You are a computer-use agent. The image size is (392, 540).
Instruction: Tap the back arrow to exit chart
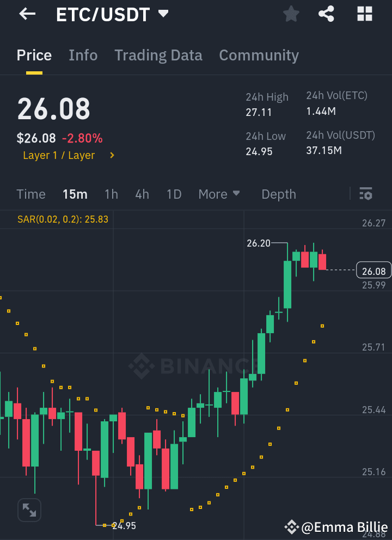[26, 14]
